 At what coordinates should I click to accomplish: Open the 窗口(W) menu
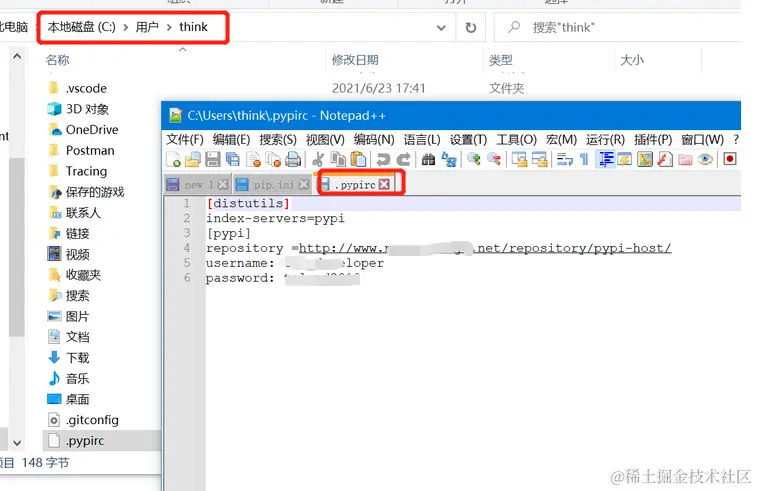702,140
